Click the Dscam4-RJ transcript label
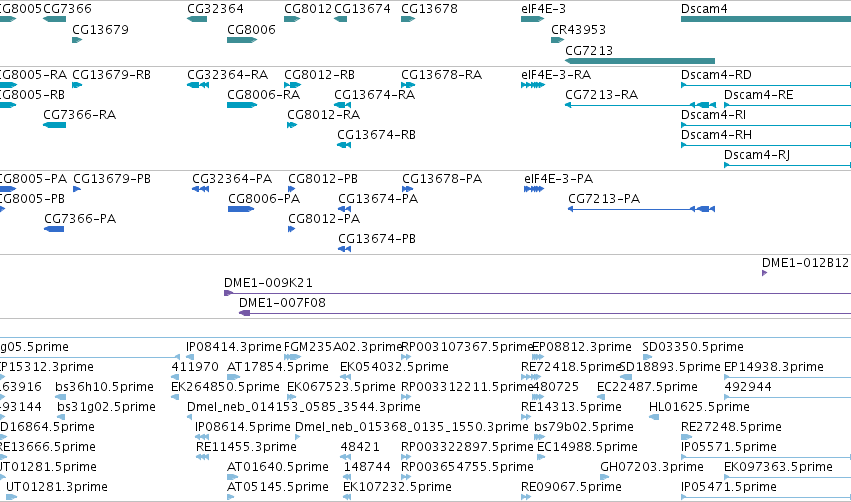851x502 pixels. pyautogui.click(x=757, y=155)
